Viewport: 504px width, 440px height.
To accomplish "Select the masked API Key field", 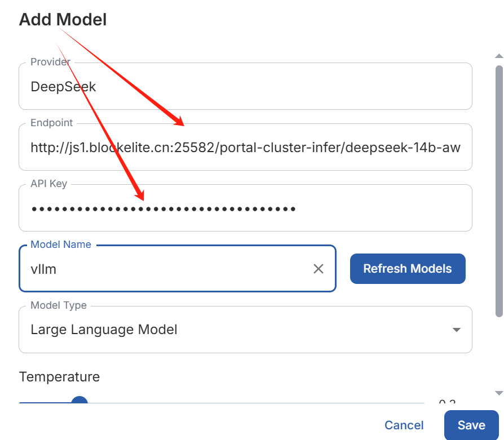I will click(x=245, y=208).
